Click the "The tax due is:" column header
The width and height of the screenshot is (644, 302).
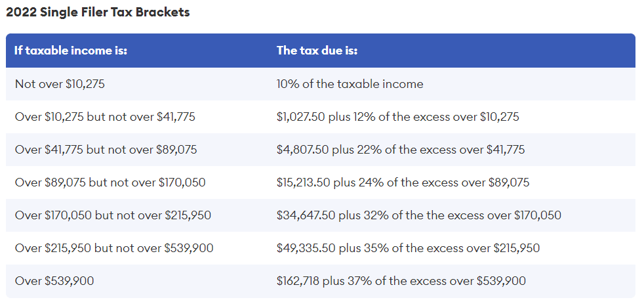[x=317, y=51]
